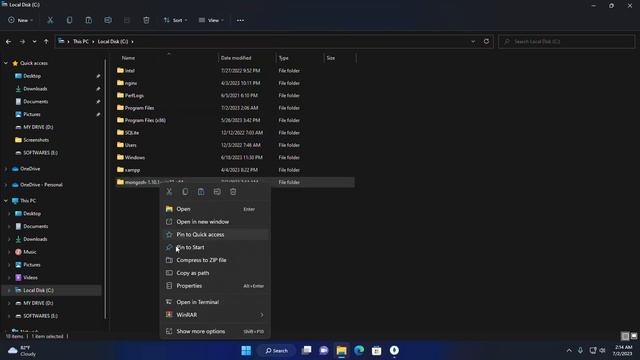Open Properties from the context menu

pyautogui.click(x=215, y=286)
